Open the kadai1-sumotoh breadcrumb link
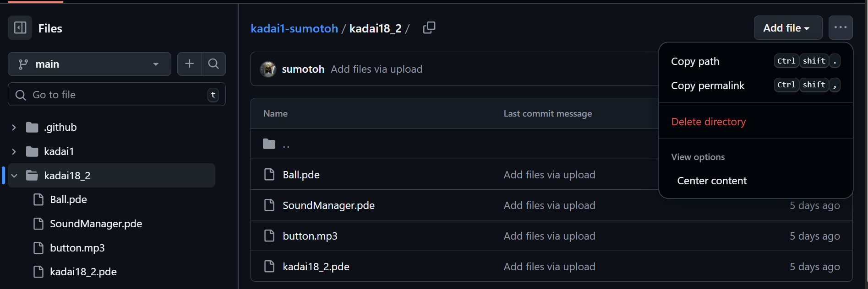 pyautogui.click(x=294, y=28)
